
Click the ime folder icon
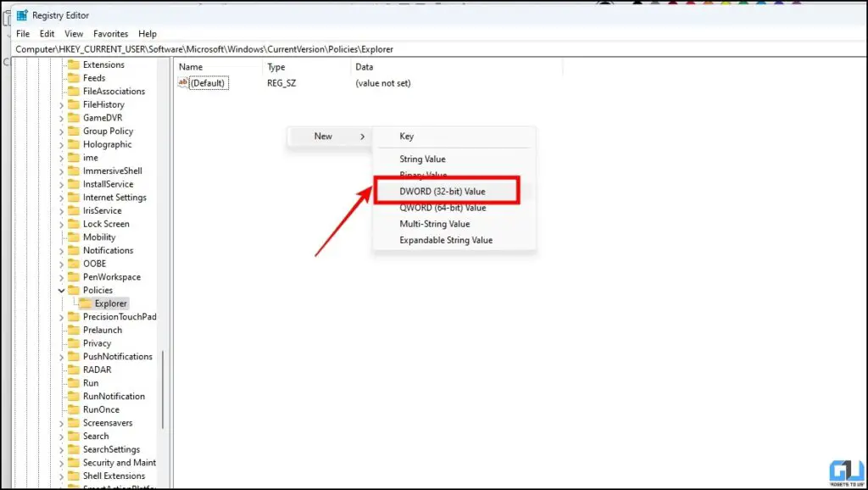74,158
